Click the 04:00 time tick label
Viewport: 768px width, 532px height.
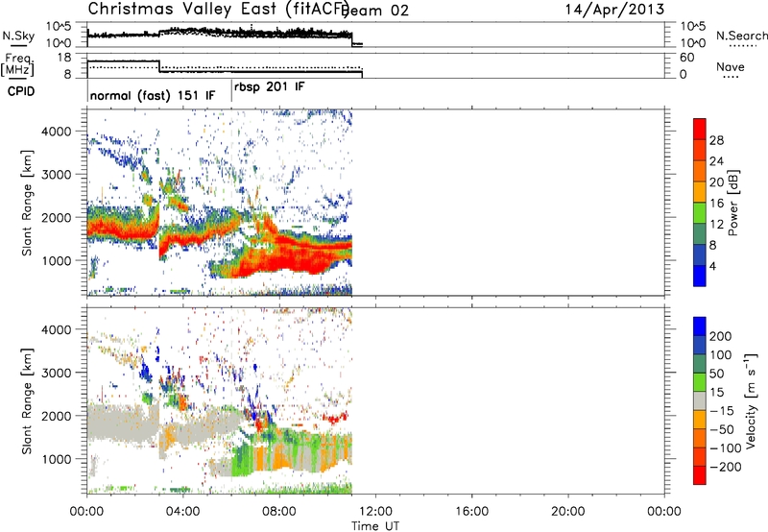tap(183, 512)
